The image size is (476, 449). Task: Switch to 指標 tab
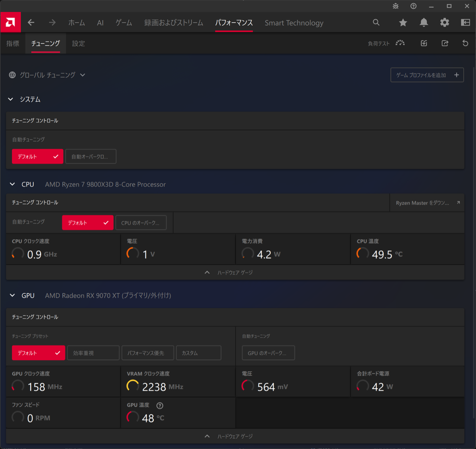(13, 43)
